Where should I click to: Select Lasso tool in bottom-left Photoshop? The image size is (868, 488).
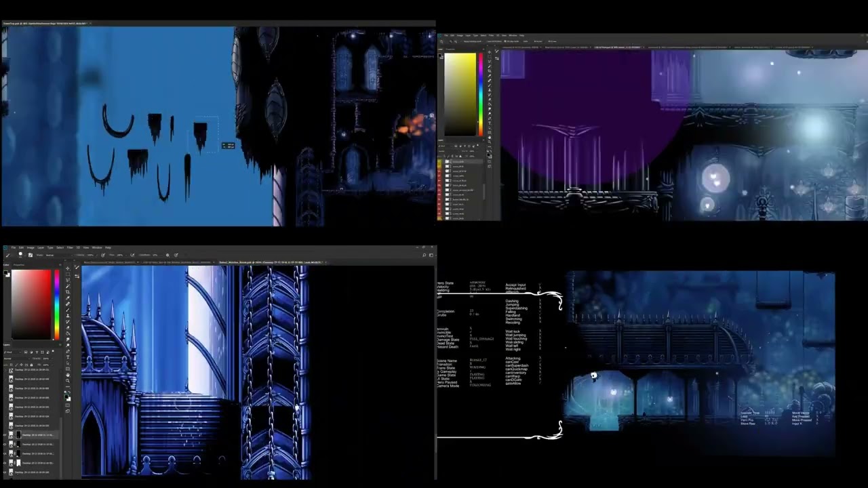[68, 280]
